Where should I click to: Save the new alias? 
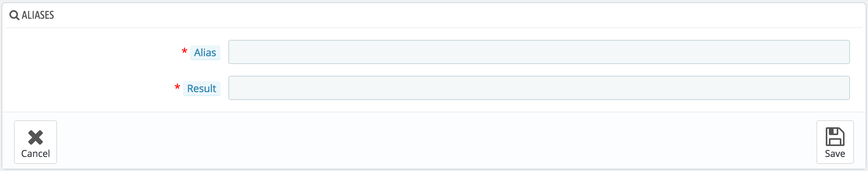pyautogui.click(x=835, y=142)
